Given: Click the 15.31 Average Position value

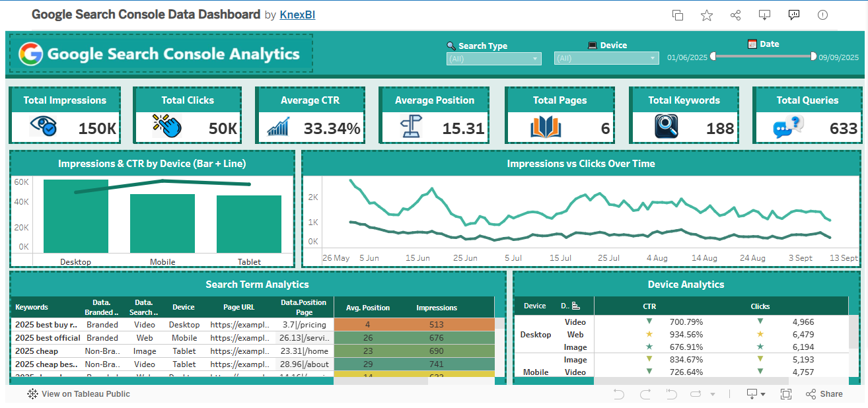Looking at the screenshot, I should click(464, 129).
